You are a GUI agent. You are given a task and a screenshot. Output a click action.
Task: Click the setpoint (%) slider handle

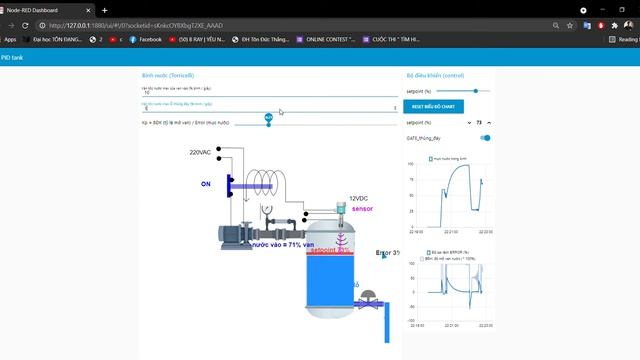(476, 91)
